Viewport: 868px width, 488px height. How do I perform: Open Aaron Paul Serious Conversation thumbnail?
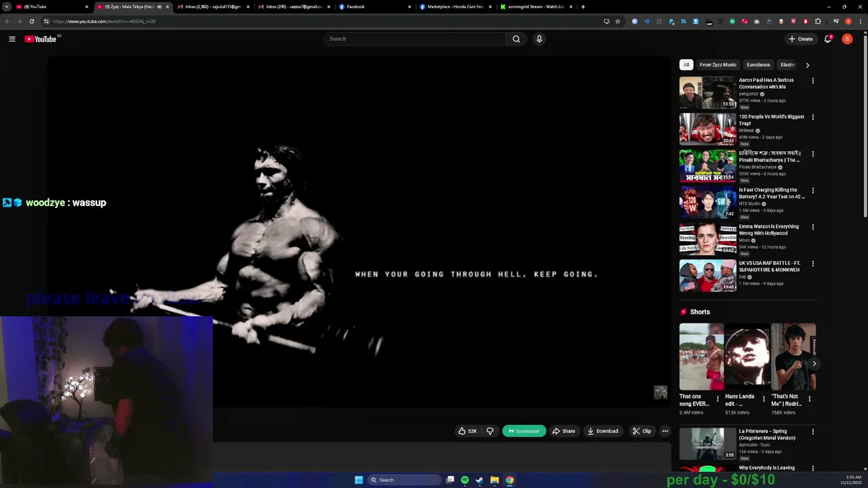(707, 93)
